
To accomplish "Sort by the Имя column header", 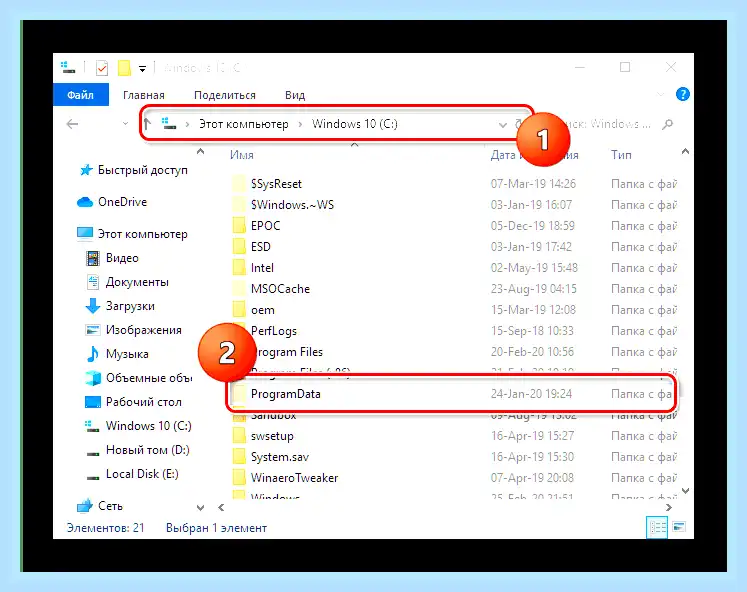I will 242,155.
